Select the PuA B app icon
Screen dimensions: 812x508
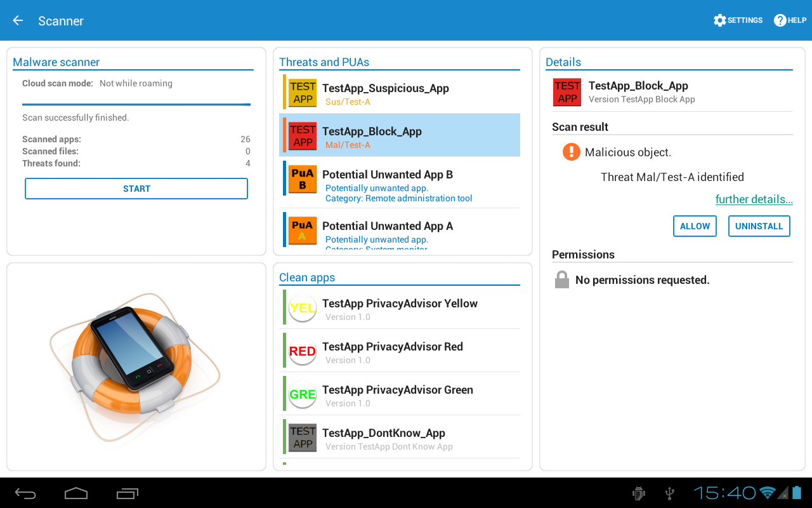click(x=303, y=178)
